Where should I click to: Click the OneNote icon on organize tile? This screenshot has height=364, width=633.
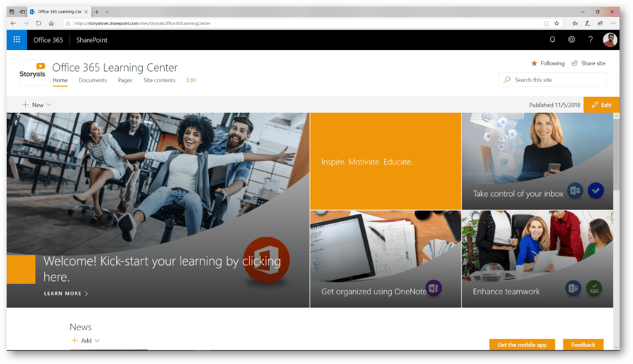pos(433,287)
